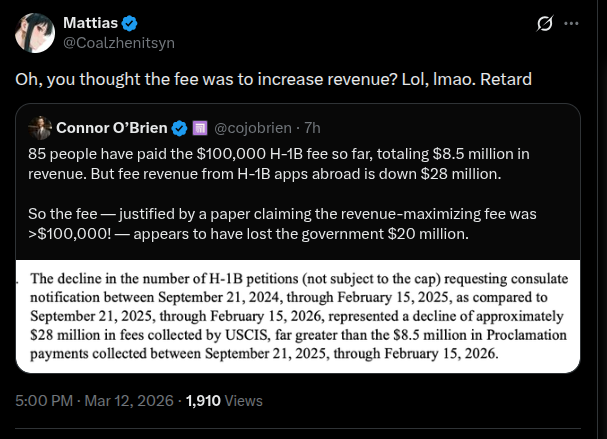Click the last line of the image ending 'February 15, 2026.'

tap(264, 353)
